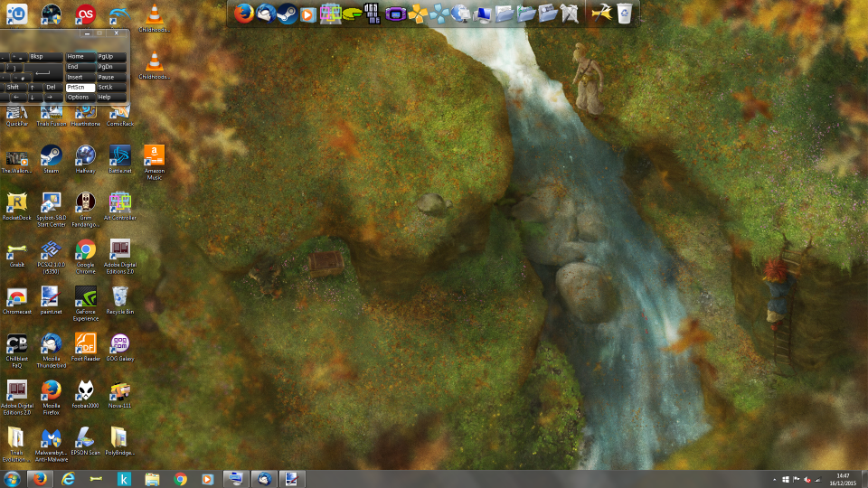Launch the orange PPSSPP icon in the dock
Image resolution: width=868 pixels, height=488 pixels.
point(418,14)
